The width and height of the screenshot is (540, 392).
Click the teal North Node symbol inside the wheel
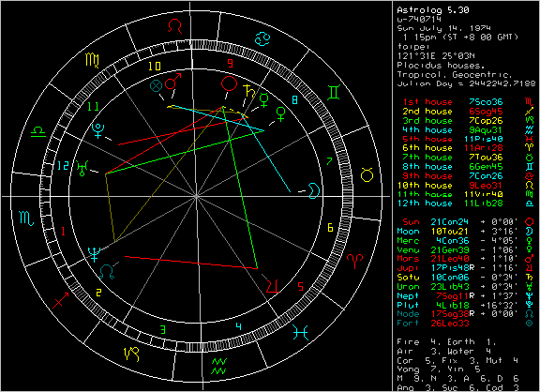click(x=107, y=272)
